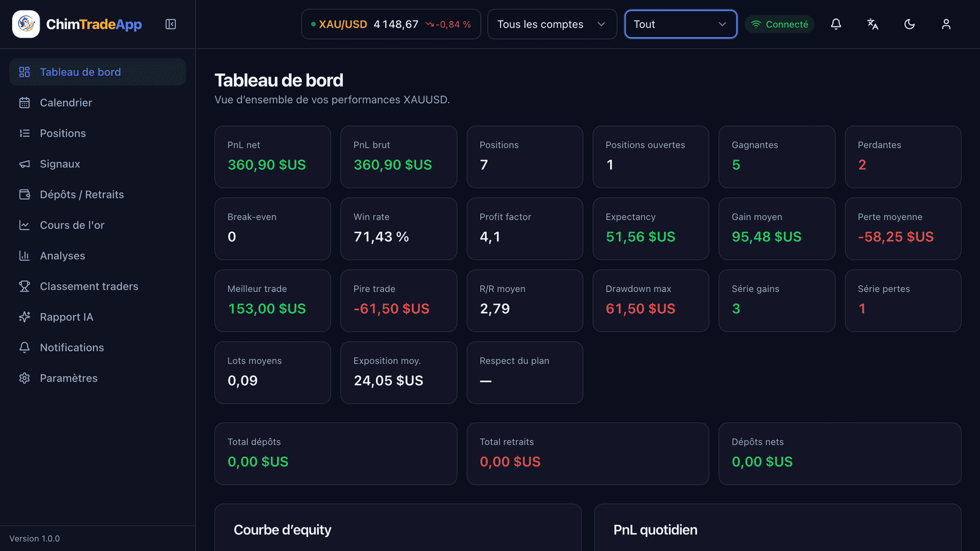Open the Analyses section
Image resolution: width=980 pixels, height=551 pixels.
coord(98,256)
